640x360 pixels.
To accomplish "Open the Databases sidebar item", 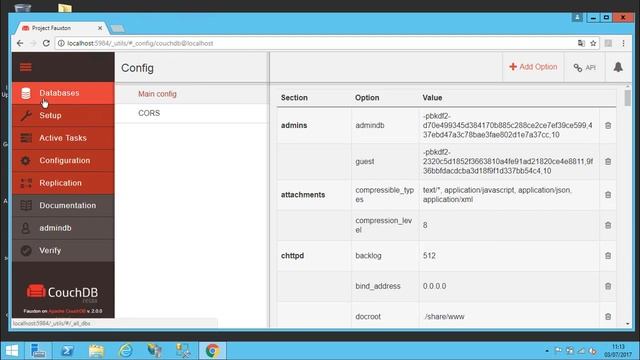I will [x=63, y=93].
